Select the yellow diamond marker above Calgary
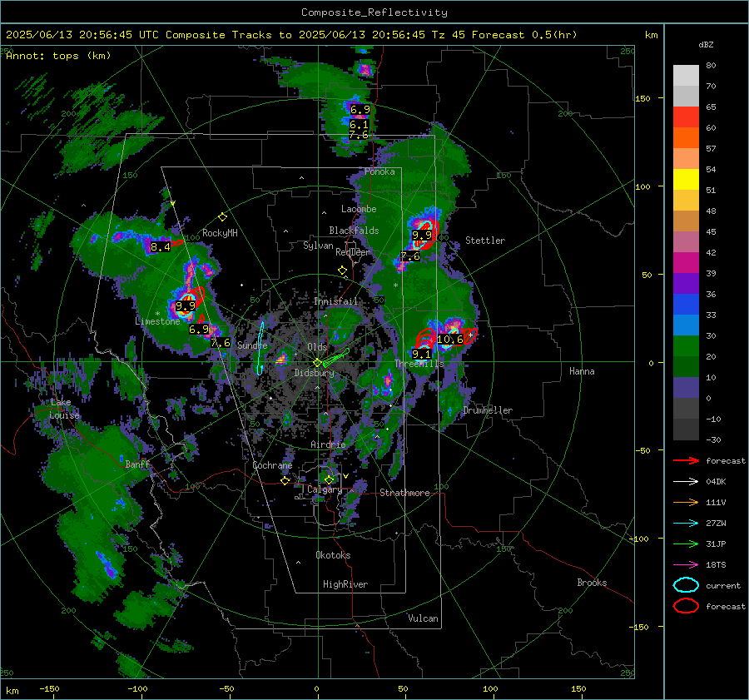This screenshot has height=700, width=749. click(x=329, y=479)
